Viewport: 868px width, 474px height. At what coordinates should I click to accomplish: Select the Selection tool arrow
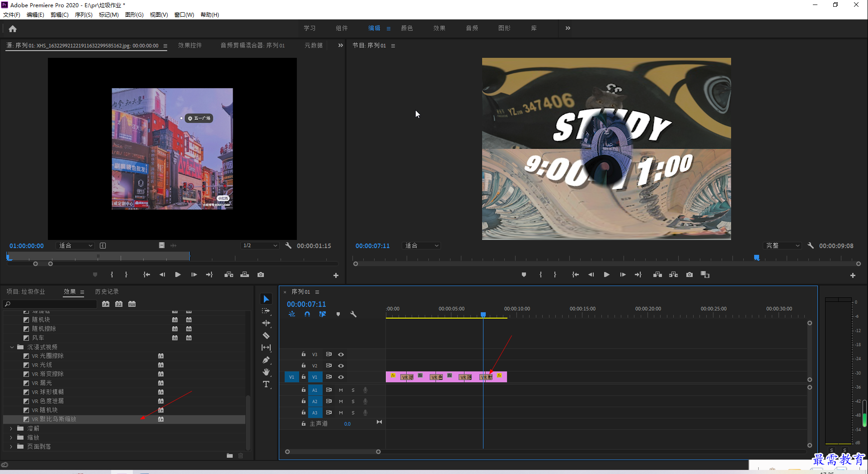(266, 299)
